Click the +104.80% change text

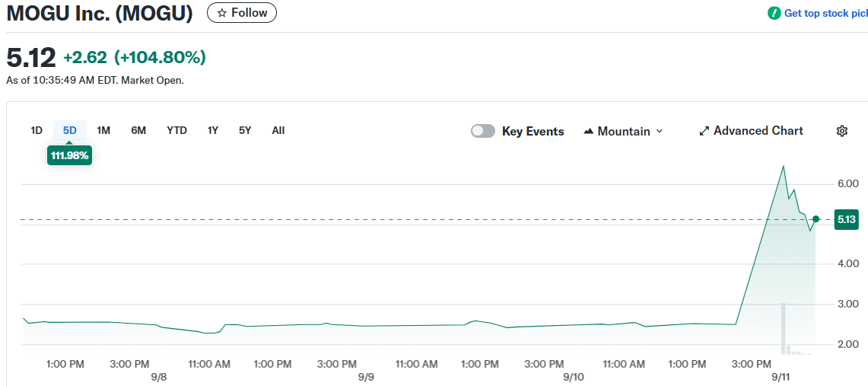pyautogui.click(x=160, y=57)
